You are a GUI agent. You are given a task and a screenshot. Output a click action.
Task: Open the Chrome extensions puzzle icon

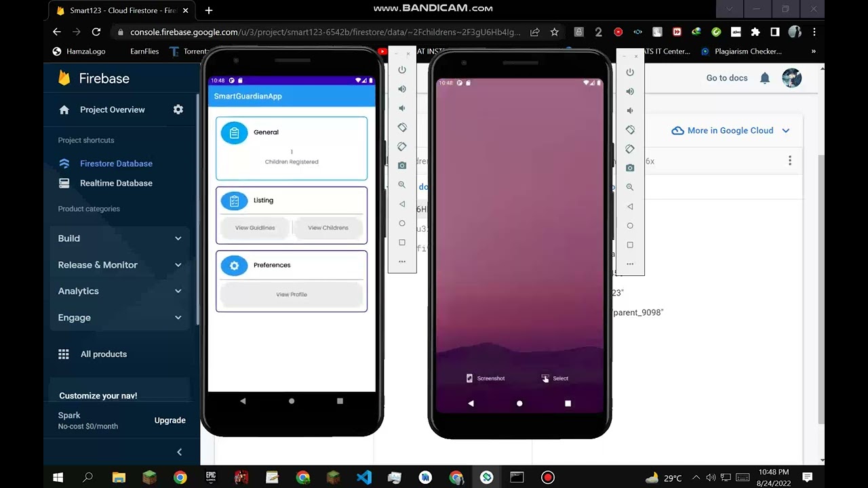pos(755,32)
